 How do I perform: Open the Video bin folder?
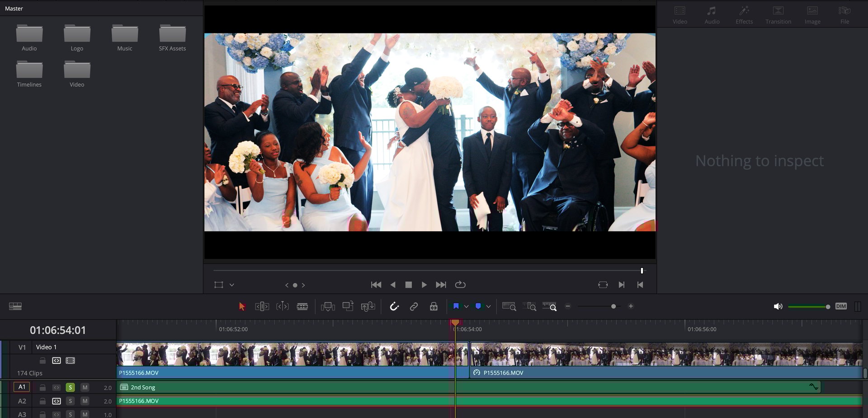pyautogui.click(x=77, y=74)
